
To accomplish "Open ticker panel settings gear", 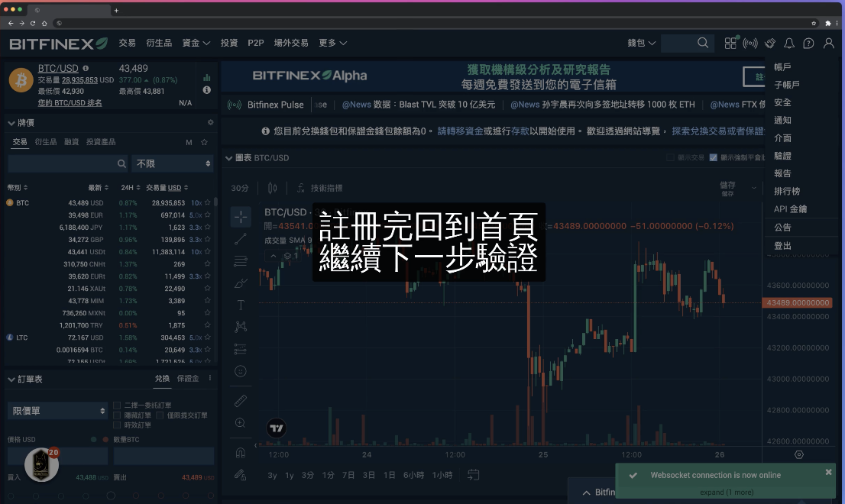I will pyautogui.click(x=210, y=122).
